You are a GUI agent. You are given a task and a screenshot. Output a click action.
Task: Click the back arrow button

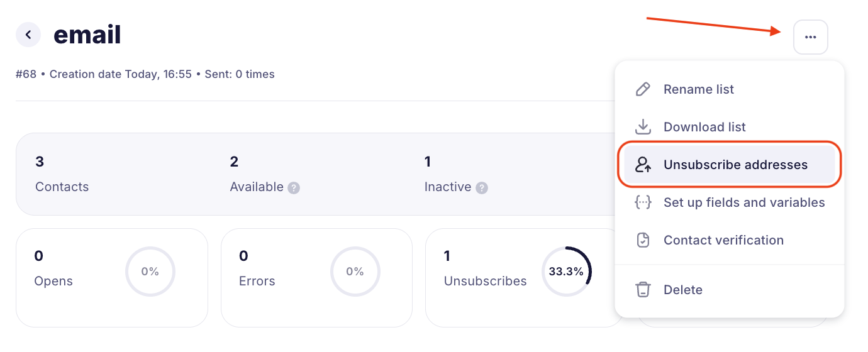click(28, 35)
